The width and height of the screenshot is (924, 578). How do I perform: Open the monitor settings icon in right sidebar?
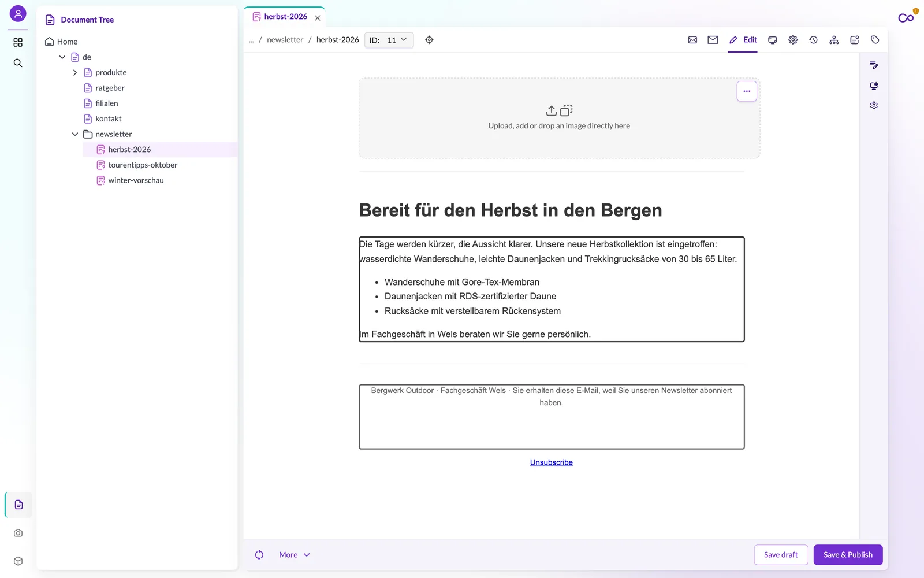874,86
